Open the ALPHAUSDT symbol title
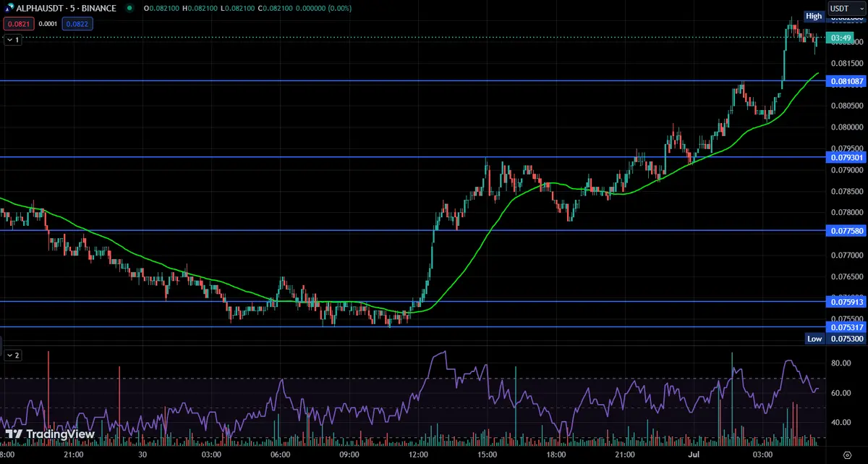 click(x=66, y=9)
